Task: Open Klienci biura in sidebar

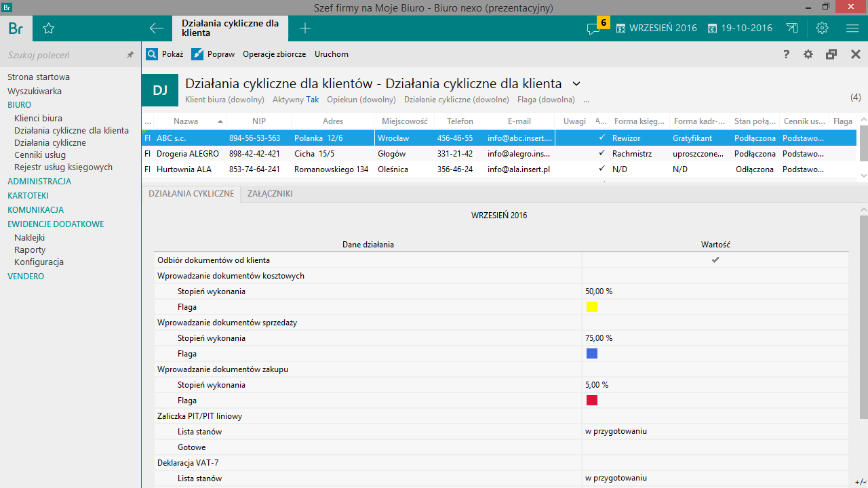Action: point(38,119)
